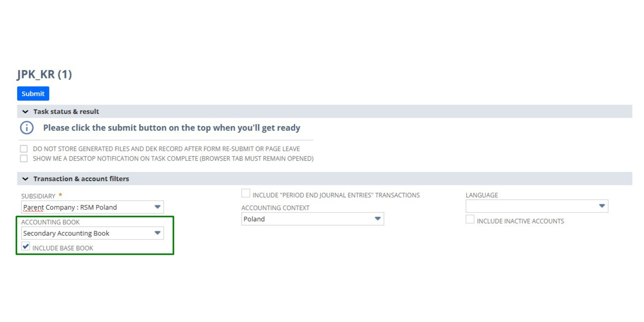The width and height of the screenshot is (644, 322).
Task: Click the Secondary Accounting Book field text
Action: coord(66,233)
